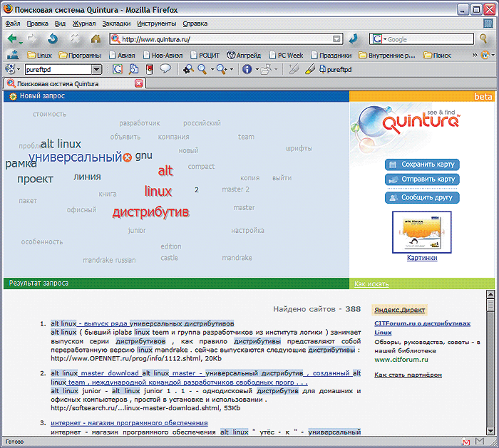
Task: Expand the Google toolbar search box dropdown
Action: 96,69
